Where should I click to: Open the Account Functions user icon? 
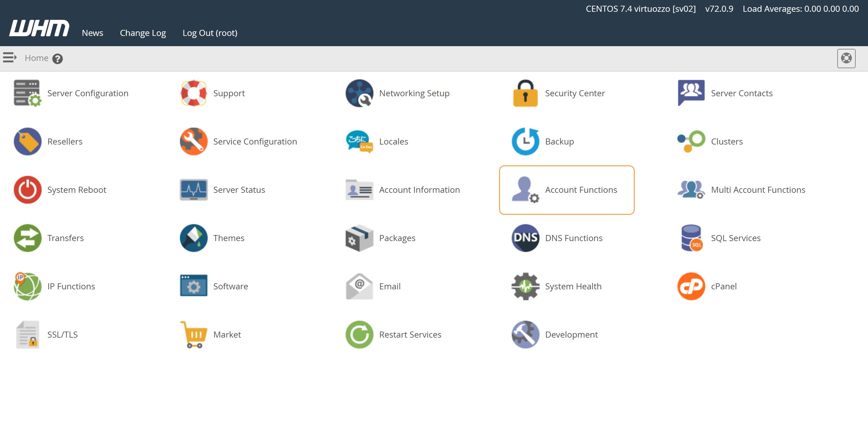point(525,189)
